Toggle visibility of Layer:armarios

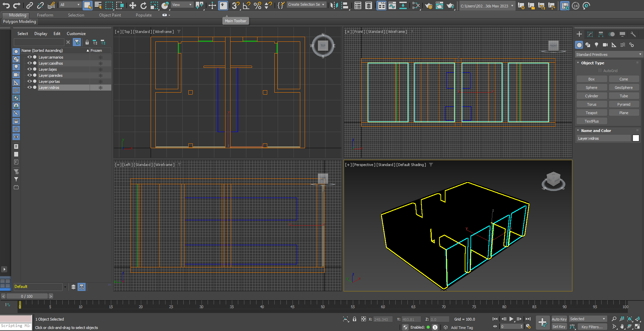pos(29,57)
